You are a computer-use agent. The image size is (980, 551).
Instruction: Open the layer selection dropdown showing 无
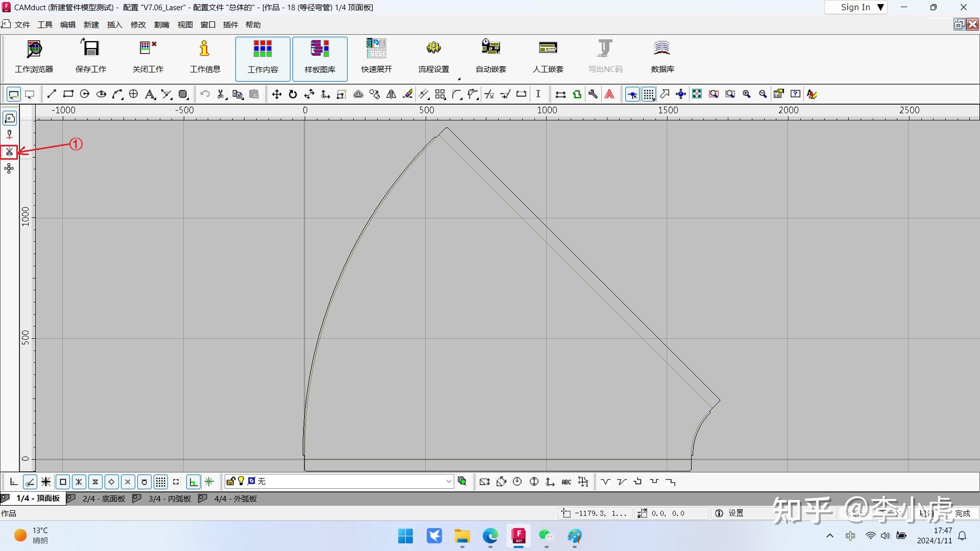448,481
